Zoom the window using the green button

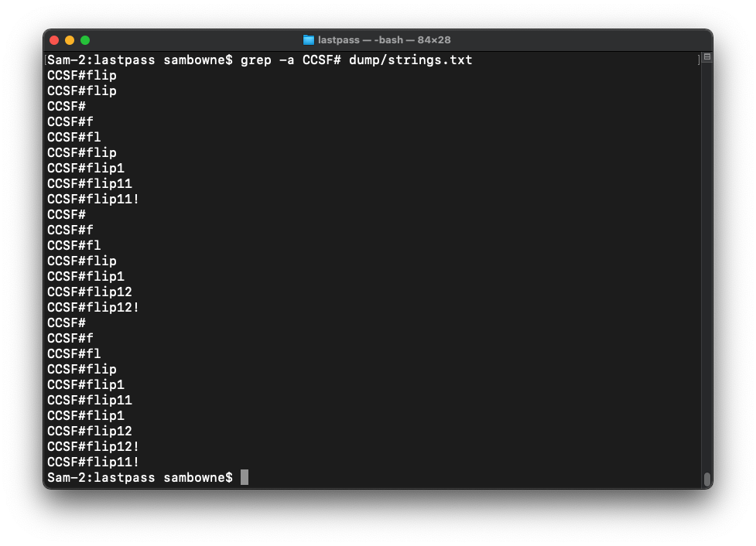point(85,40)
